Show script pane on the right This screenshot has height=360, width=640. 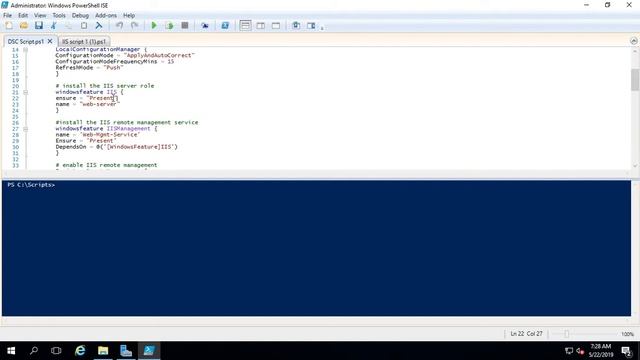pyautogui.click(x=260, y=26)
